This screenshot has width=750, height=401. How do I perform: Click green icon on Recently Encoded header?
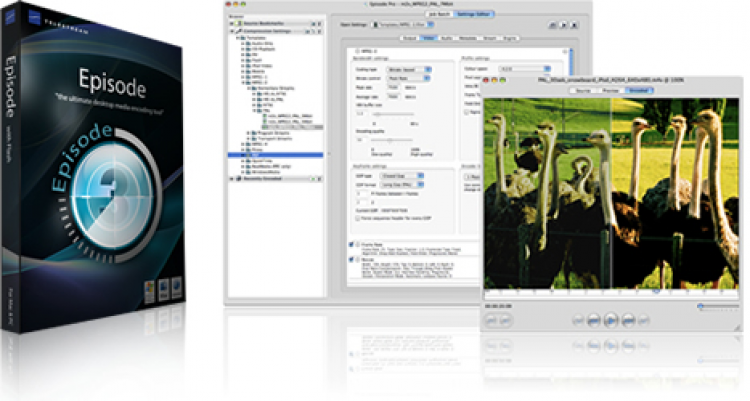tap(313, 179)
